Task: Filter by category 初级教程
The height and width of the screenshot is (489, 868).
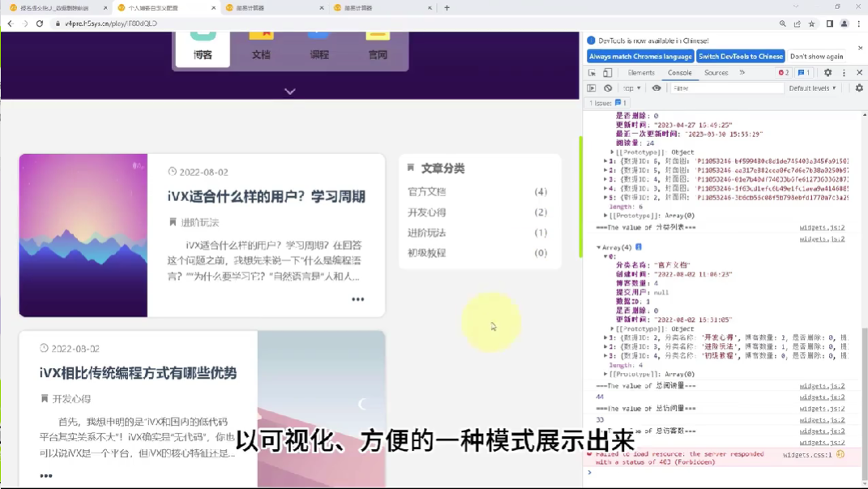Action: [427, 253]
